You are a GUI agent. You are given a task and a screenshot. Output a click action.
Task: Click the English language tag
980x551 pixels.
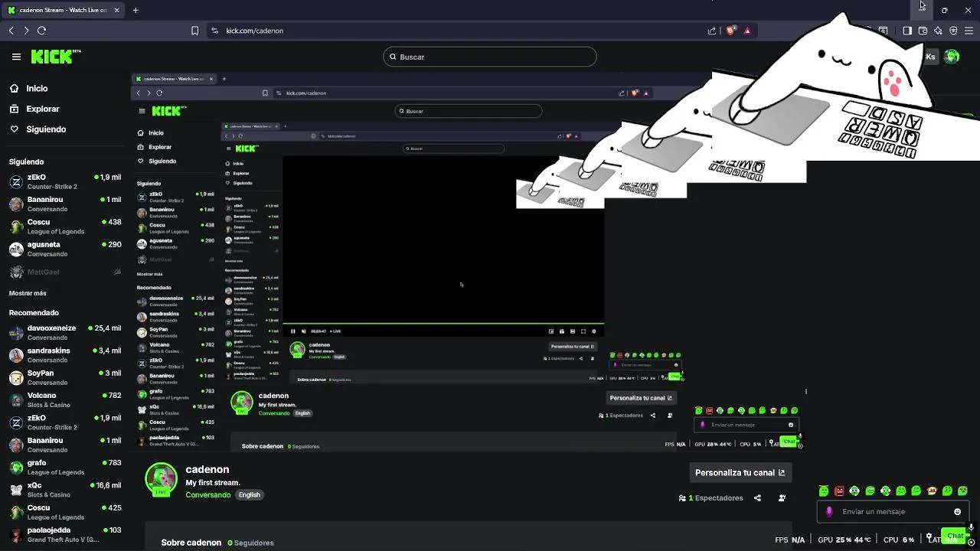pos(250,495)
